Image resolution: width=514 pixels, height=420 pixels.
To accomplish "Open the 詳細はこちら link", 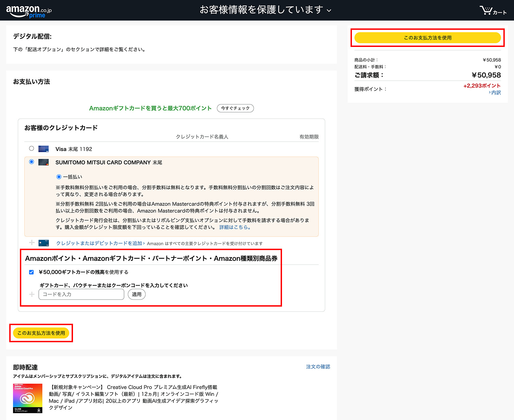I will coord(235,227).
